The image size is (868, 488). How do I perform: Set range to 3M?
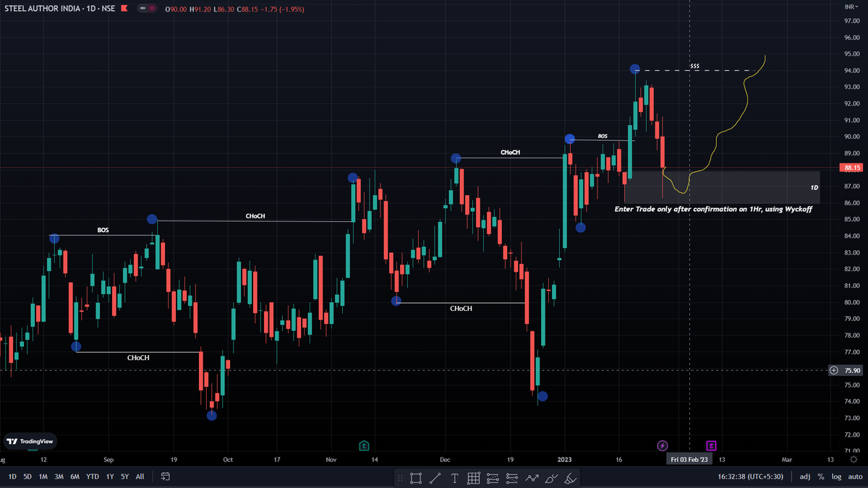pos(59,476)
